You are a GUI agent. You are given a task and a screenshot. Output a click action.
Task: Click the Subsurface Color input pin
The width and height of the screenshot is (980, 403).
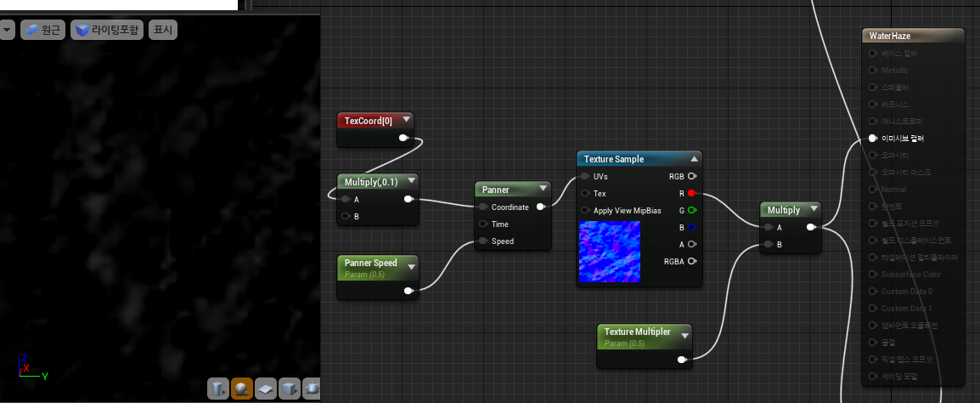[873, 274]
